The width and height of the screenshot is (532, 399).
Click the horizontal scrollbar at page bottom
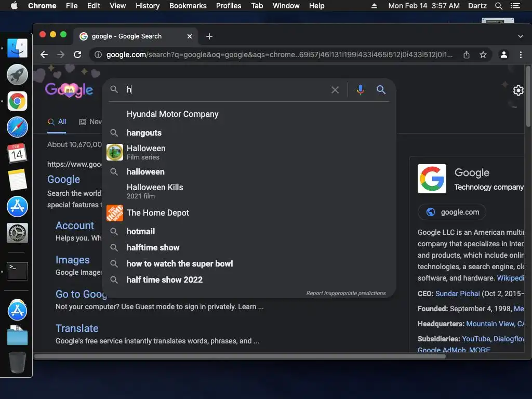[240, 356]
